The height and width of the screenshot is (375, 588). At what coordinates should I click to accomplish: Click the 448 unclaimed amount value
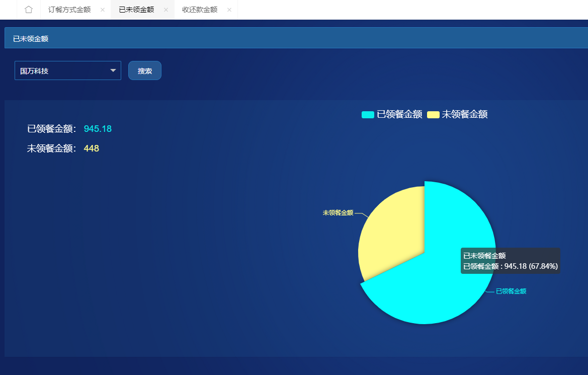click(91, 148)
